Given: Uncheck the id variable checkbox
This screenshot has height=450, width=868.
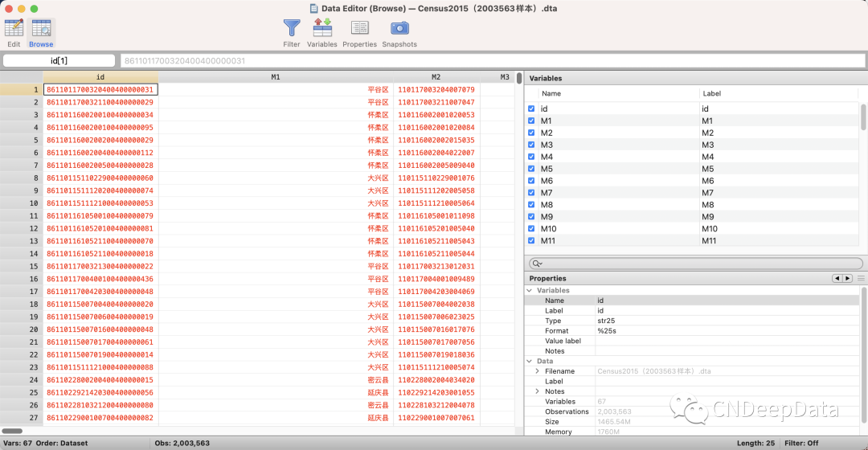Looking at the screenshot, I should pyautogui.click(x=531, y=108).
